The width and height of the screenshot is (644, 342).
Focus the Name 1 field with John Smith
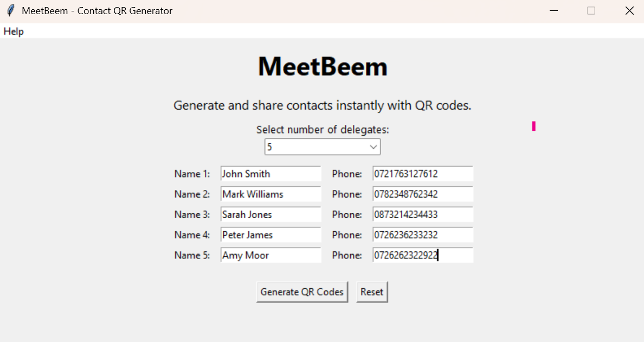click(x=271, y=174)
